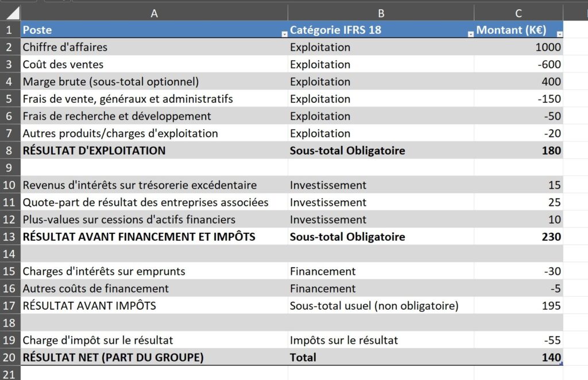Open the Catégorie IFRS 18 filter dropdown

click(x=471, y=34)
